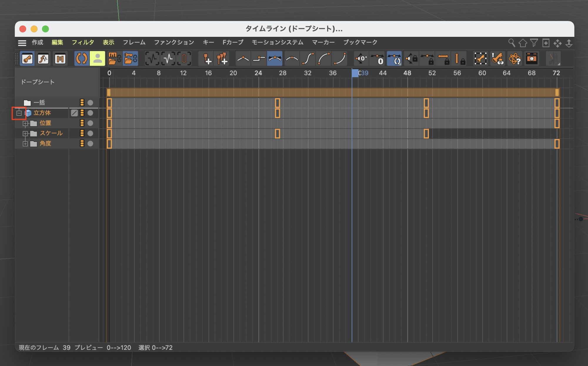The width and height of the screenshot is (588, 366).
Task: Collapse the 立方体 tree item
Action: click(x=19, y=113)
